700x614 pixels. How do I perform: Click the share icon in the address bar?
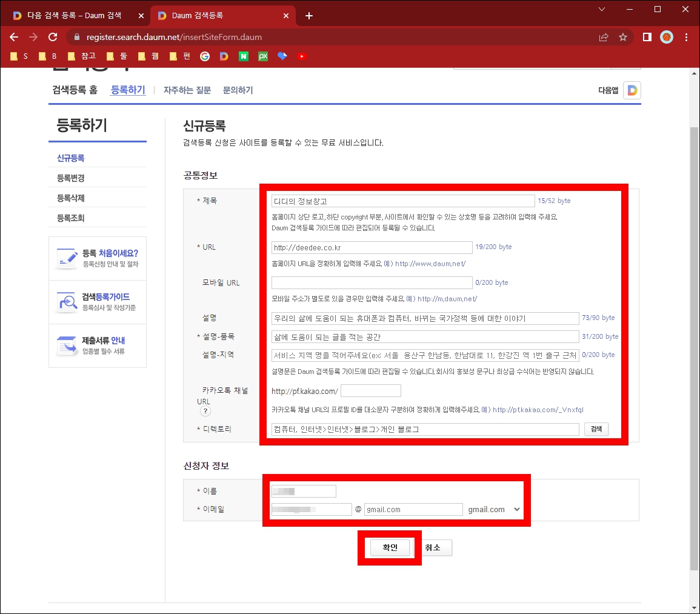click(604, 36)
